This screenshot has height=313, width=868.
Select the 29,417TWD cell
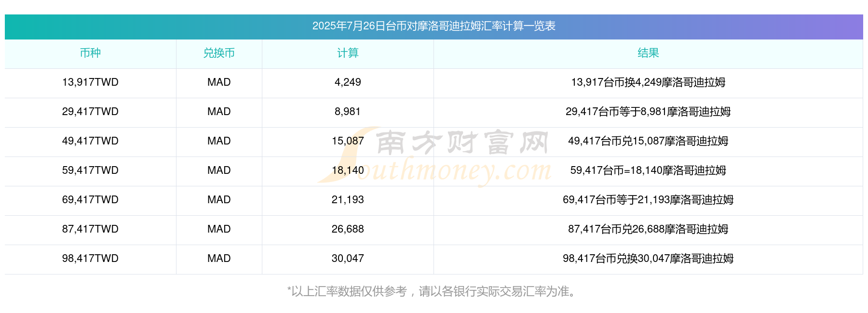tap(90, 112)
